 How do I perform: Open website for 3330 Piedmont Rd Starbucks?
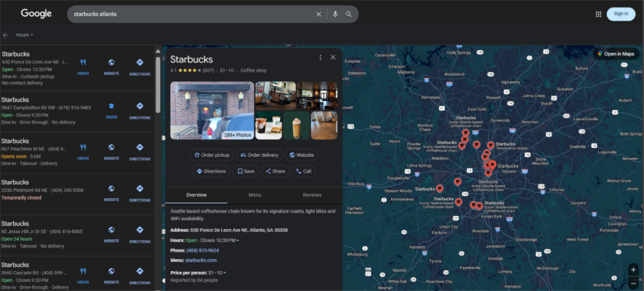pyautogui.click(x=111, y=193)
